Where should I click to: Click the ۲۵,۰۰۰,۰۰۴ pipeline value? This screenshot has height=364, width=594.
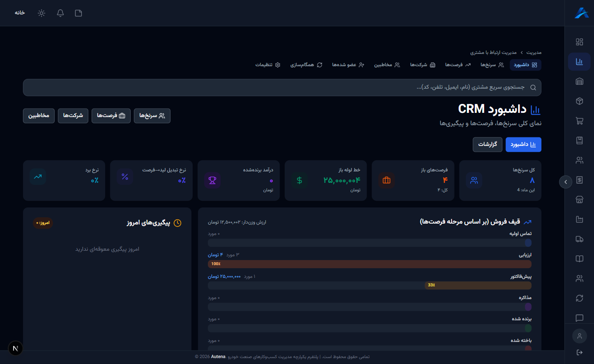tap(342, 180)
